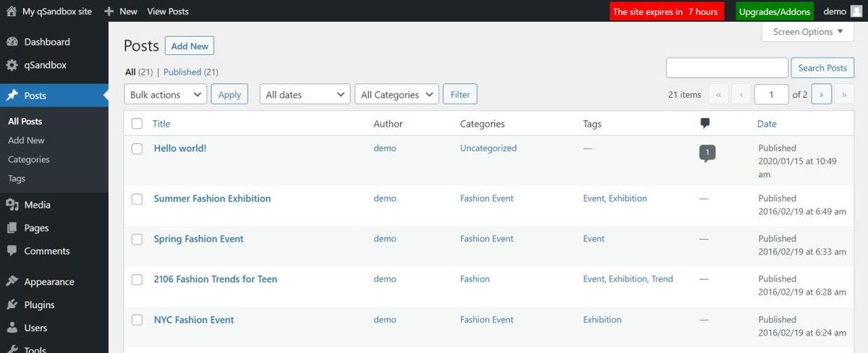The width and height of the screenshot is (868, 353).
Task: Open the Categories submenu item under Posts
Action: coord(29,160)
